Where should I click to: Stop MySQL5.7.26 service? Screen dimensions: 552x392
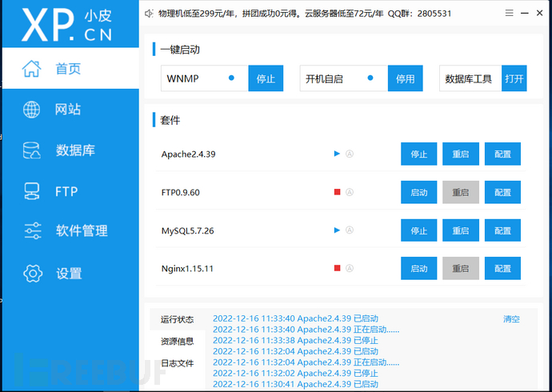419,230
